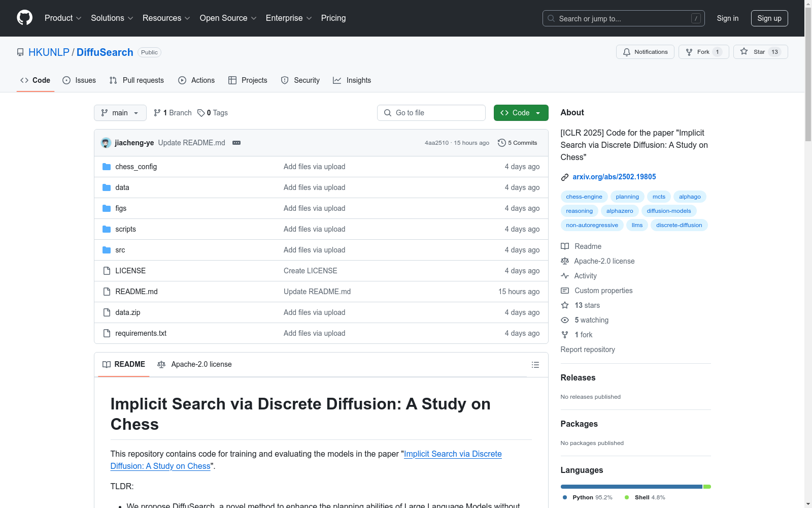Click the tag icon next to Tags
This screenshot has height=508, width=812.
click(x=201, y=113)
